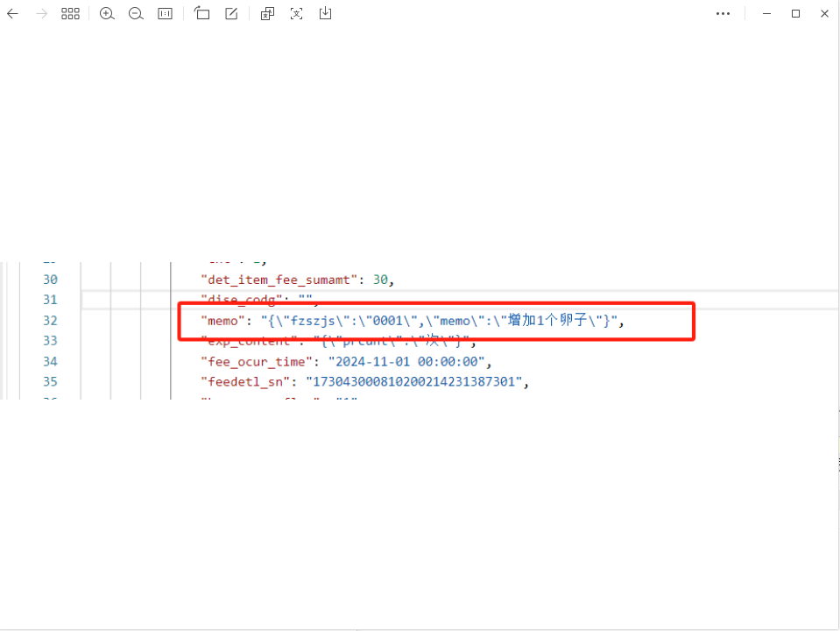Screen dimensions: 840x631
Task: Click the feedetl_sn key text
Action: click(x=245, y=382)
